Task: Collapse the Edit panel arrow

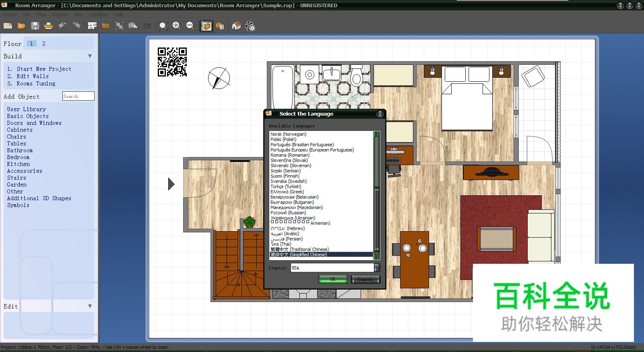Action: coord(90,306)
